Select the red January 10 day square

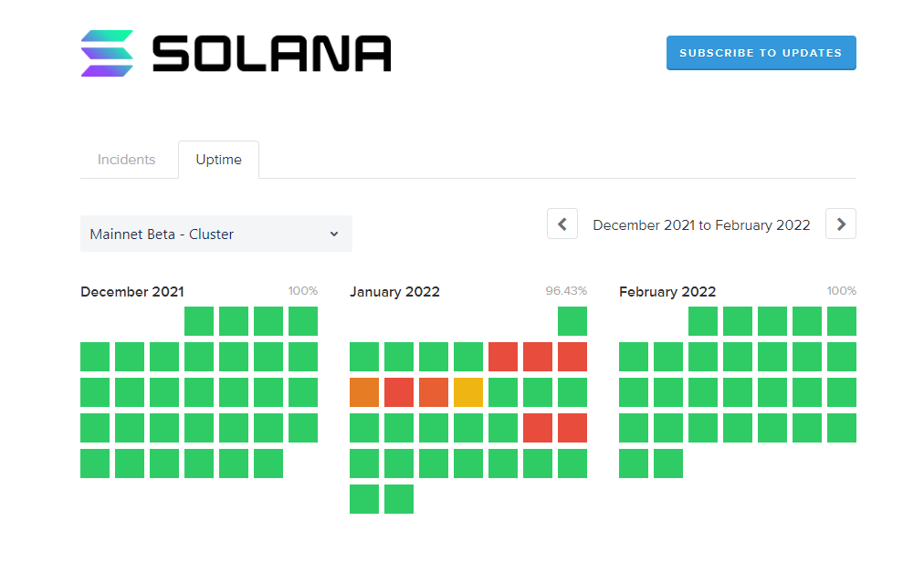click(x=399, y=392)
